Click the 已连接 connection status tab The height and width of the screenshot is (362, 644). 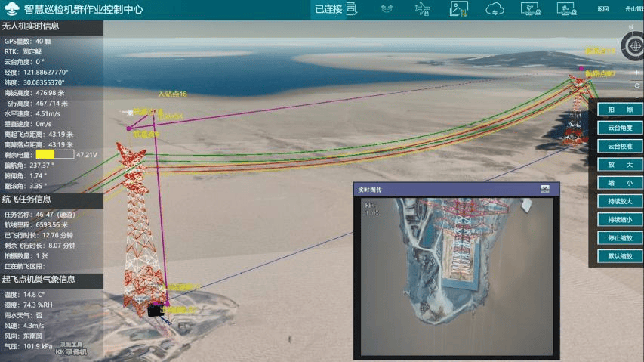tap(328, 9)
